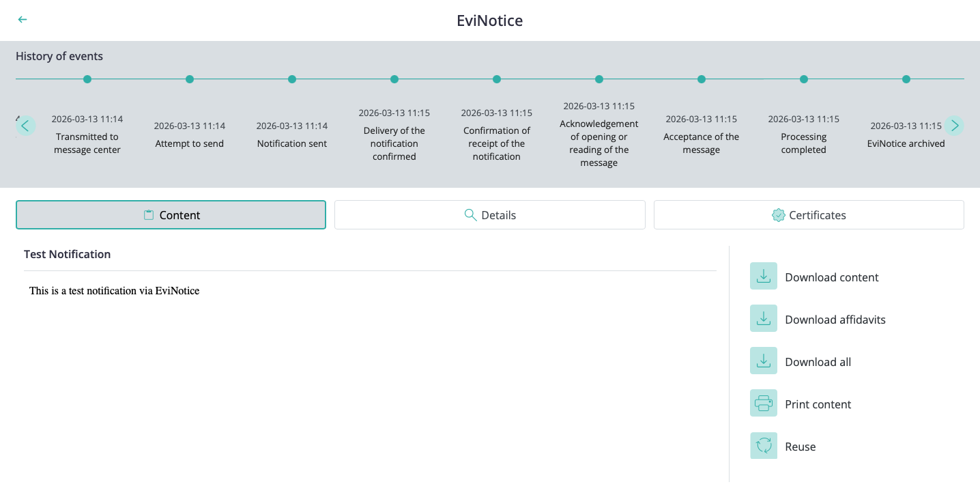980x491 pixels.
Task: Switch to the Certificates tab
Action: click(809, 214)
